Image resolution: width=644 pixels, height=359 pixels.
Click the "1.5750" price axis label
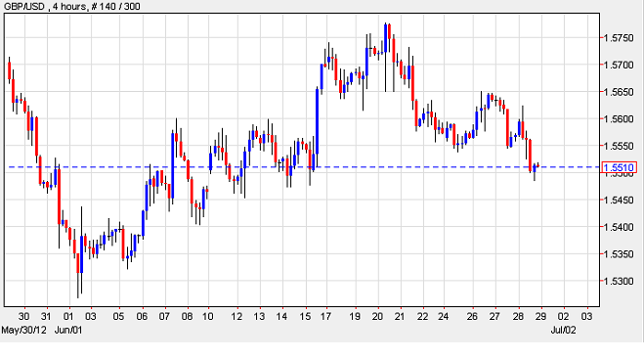pyautogui.click(x=619, y=38)
